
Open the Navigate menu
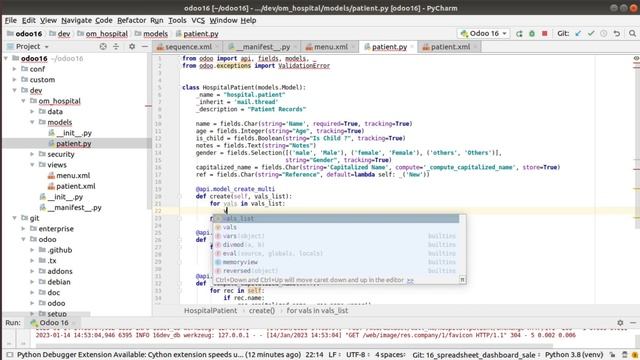click(76, 20)
